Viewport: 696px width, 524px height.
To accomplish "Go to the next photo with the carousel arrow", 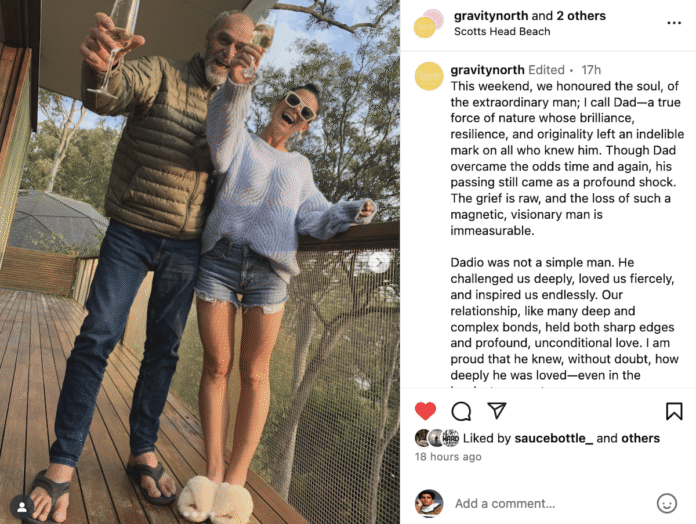I will click(x=379, y=262).
